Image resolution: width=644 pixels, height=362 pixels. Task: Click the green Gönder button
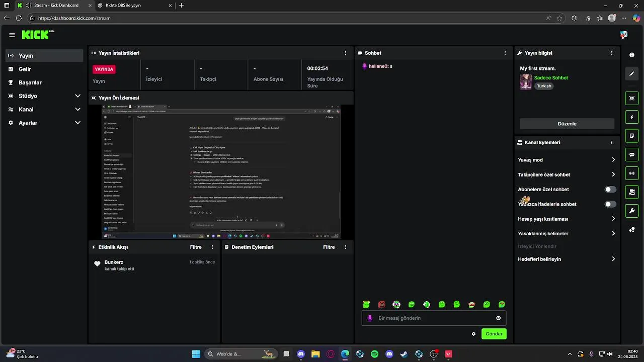click(x=494, y=334)
